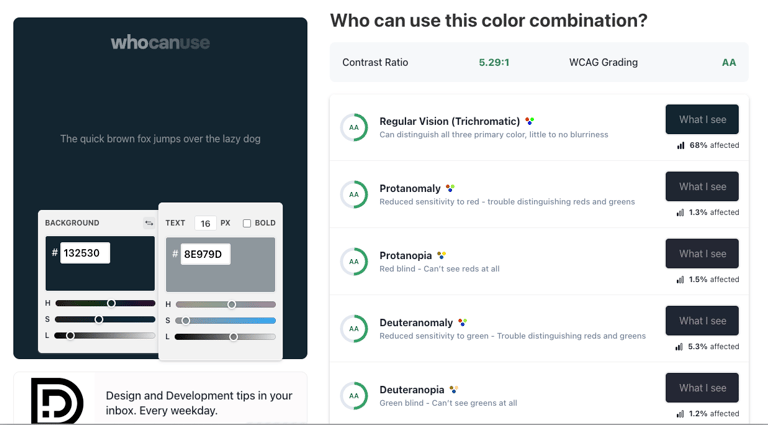
Task: Enable the Bold text checkbox
Action: point(247,223)
